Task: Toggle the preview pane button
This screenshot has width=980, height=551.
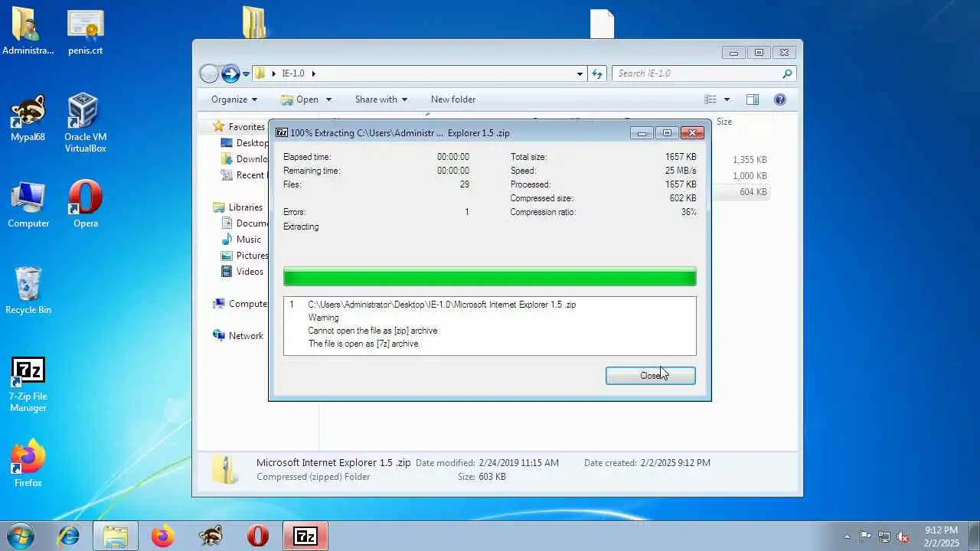Action: pyautogui.click(x=753, y=99)
